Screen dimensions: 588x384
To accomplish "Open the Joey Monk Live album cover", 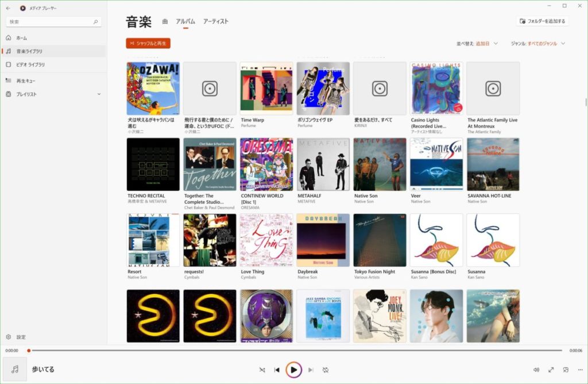I will pyautogui.click(x=380, y=316).
